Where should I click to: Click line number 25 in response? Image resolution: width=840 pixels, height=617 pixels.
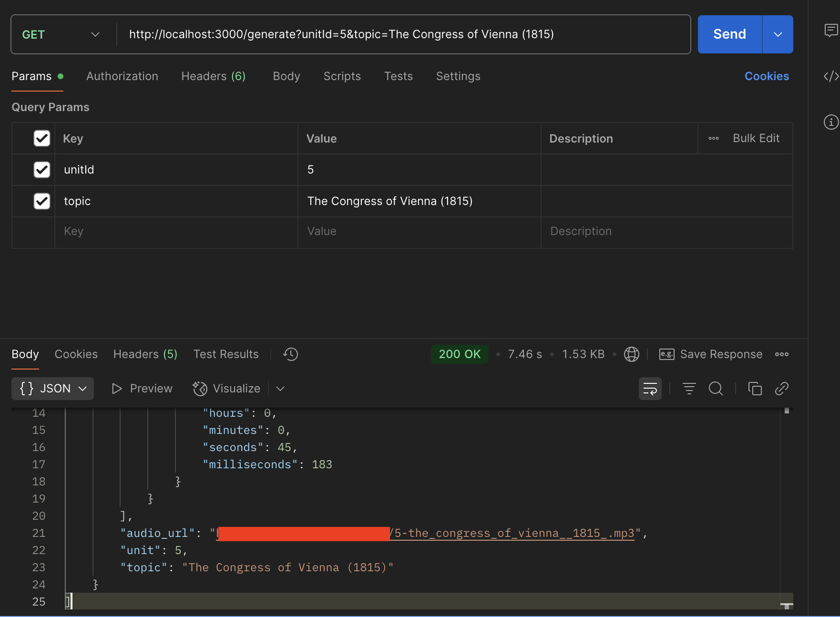(39, 602)
